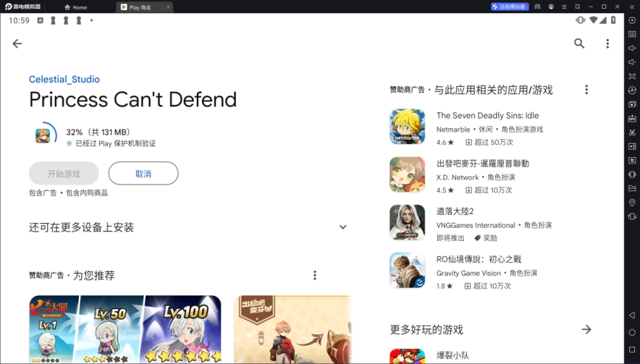Viewport: 640px width, 364px height.
Task: Tap the Android back triangle in sidebar
Action: click(632, 315)
